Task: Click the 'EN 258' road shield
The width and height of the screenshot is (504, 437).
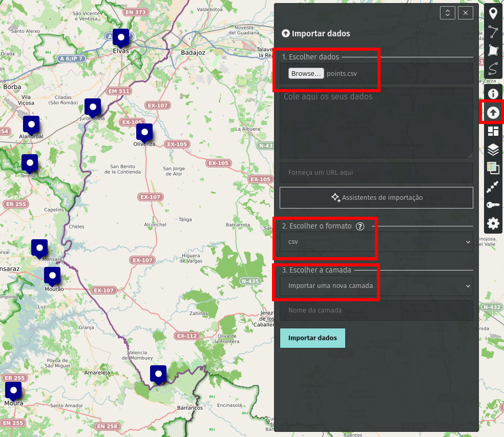Action: (x=108, y=426)
